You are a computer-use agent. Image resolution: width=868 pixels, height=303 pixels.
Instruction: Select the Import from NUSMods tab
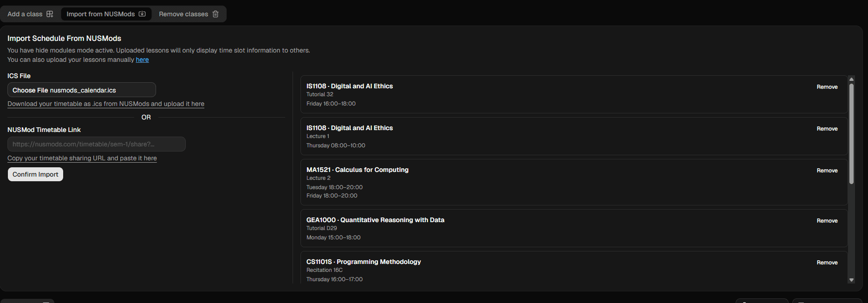click(106, 14)
